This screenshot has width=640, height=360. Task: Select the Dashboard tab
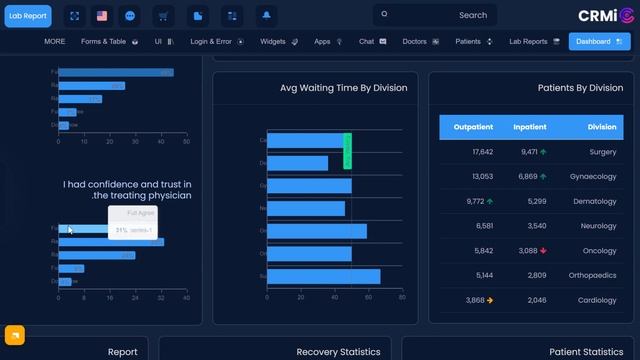[x=599, y=42]
